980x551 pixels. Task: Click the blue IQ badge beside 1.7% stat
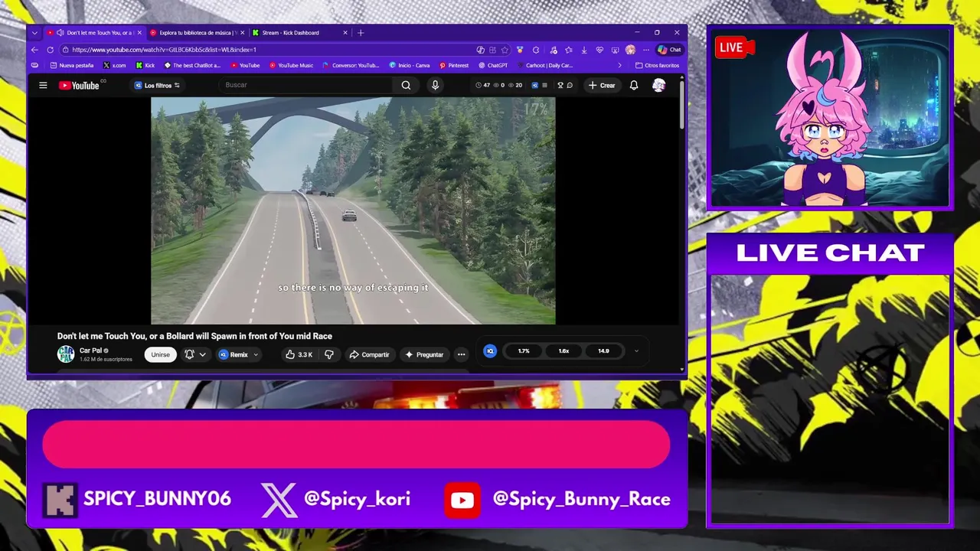[490, 350]
